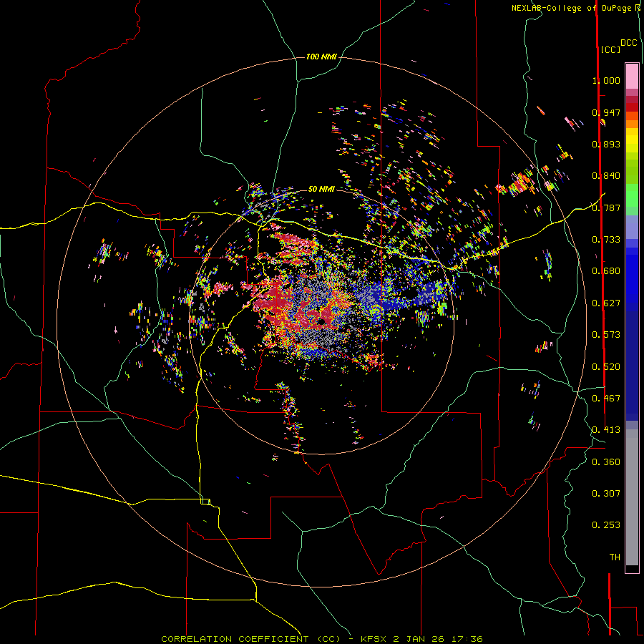
Task: Pick the pink segment of the color bar
Action: point(632,77)
